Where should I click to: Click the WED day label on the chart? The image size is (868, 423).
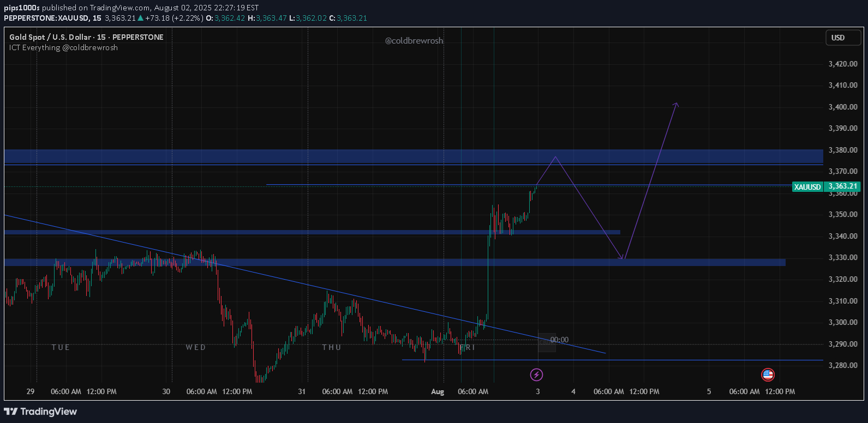[x=196, y=347]
